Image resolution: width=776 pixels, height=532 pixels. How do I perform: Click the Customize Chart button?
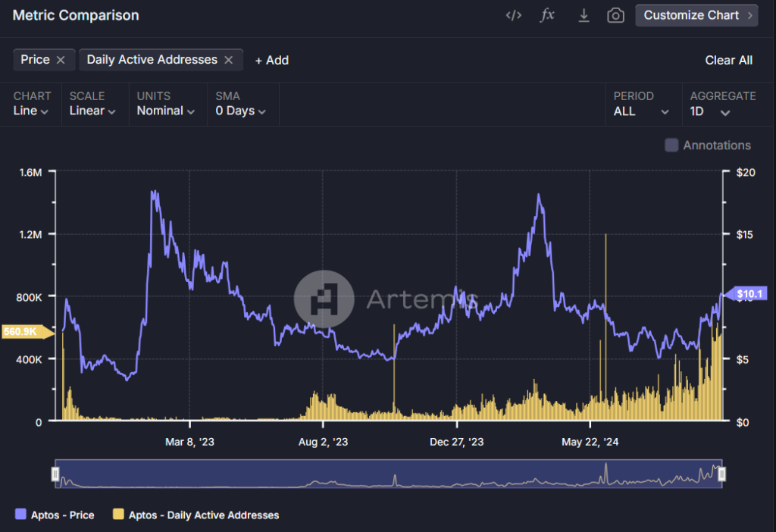696,15
